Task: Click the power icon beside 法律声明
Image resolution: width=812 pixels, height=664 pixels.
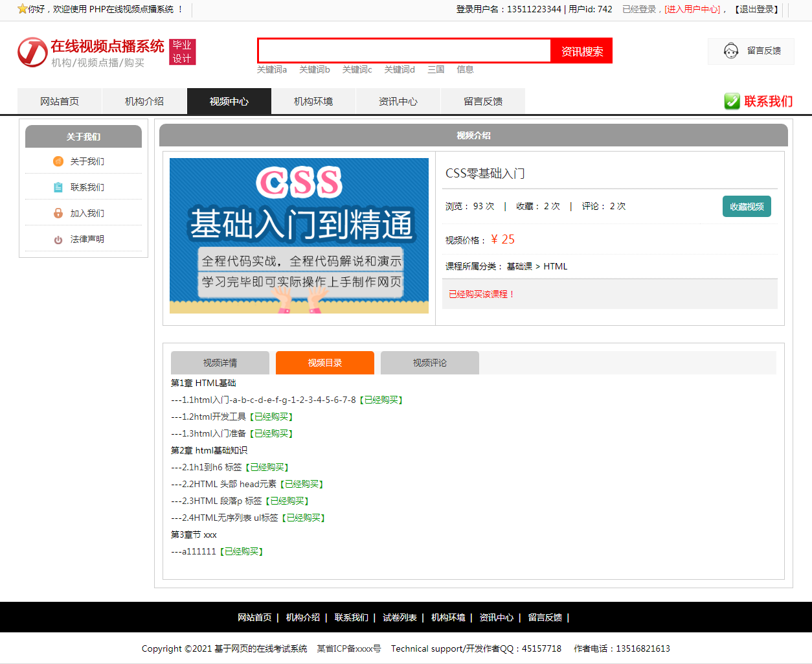Action: (58, 238)
